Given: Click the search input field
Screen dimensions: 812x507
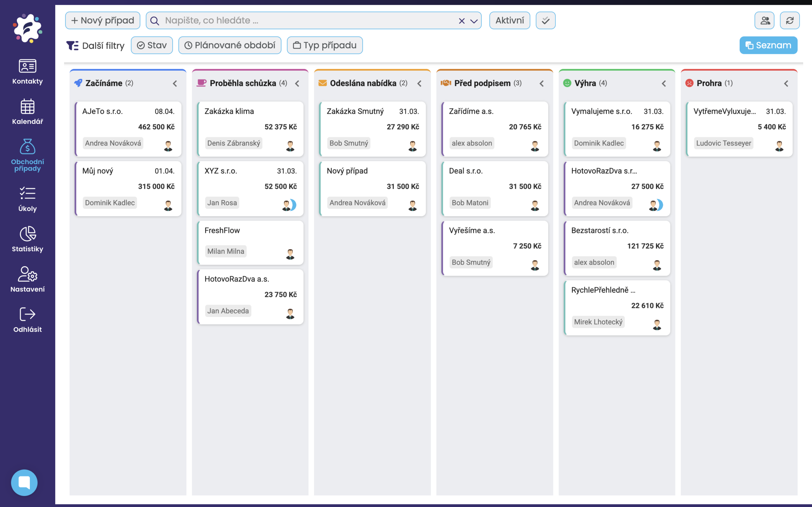Looking at the screenshot, I should (302, 21).
